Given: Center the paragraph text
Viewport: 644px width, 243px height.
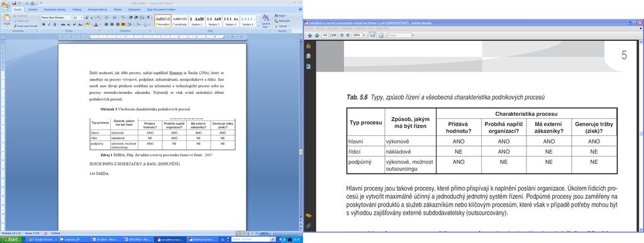Looking at the screenshot, I should pyautogui.click(x=112, y=25).
